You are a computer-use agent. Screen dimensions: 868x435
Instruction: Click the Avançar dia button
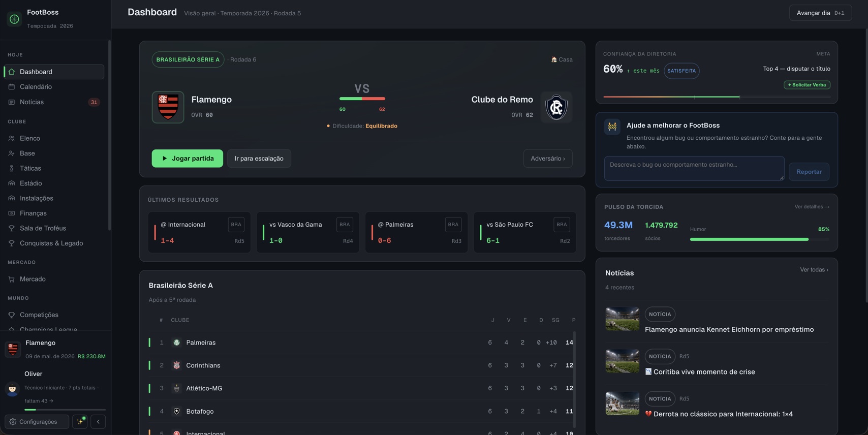tap(820, 13)
